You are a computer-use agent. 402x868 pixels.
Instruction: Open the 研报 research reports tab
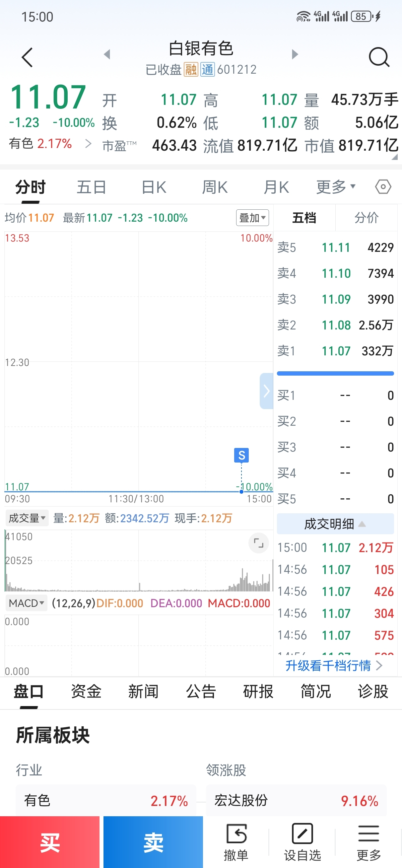(258, 692)
